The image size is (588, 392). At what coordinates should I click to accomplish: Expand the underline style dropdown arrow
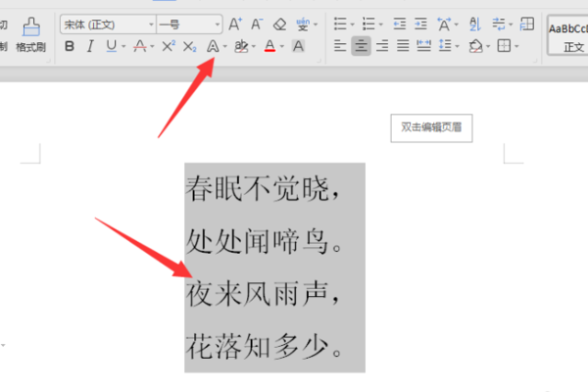[x=123, y=46]
